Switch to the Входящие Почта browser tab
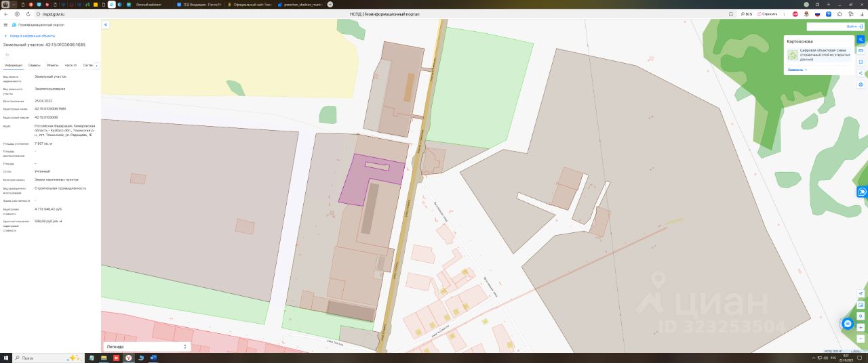 (199, 4)
